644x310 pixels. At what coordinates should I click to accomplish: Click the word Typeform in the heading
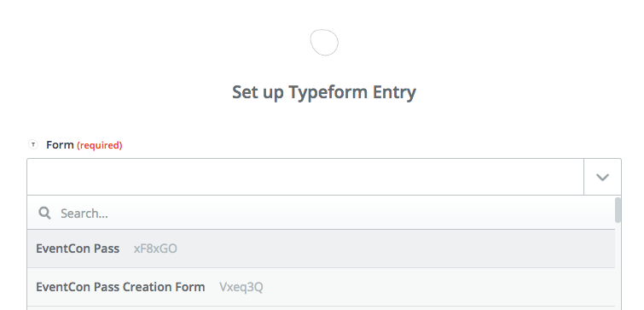click(x=328, y=93)
